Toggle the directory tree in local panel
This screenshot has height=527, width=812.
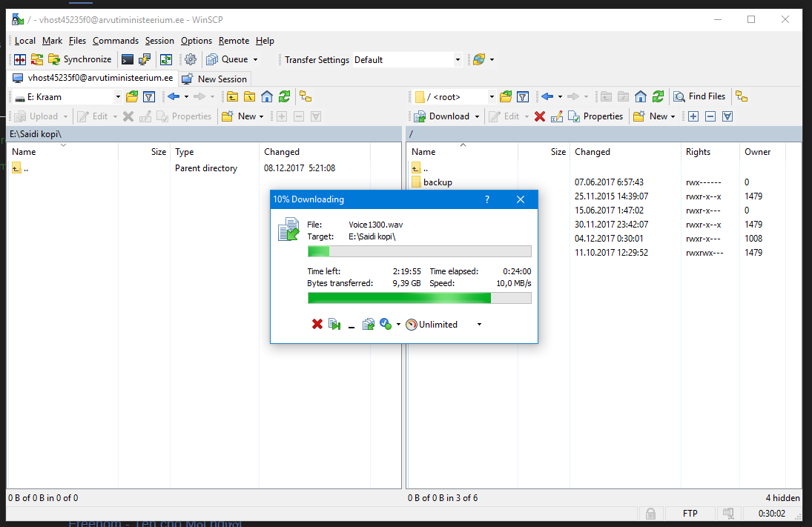click(x=306, y=97)
